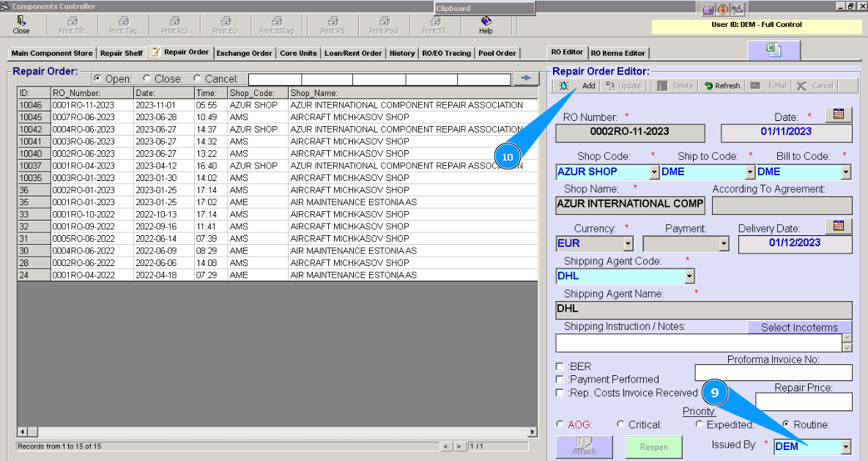The height and width of the screenshot is (461, 868).
Task: Select the Open radio button
Action: [x=97, y=78]
